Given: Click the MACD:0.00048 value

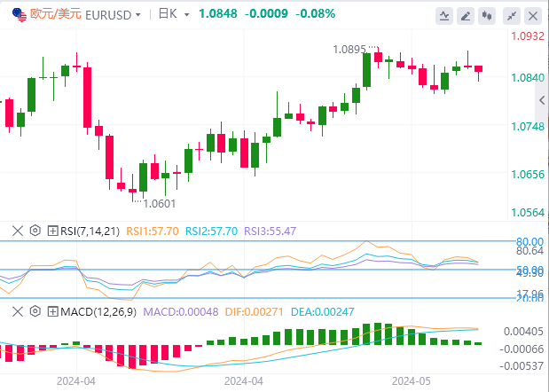Looking at the screenshot, I should [x=181, y=312].
